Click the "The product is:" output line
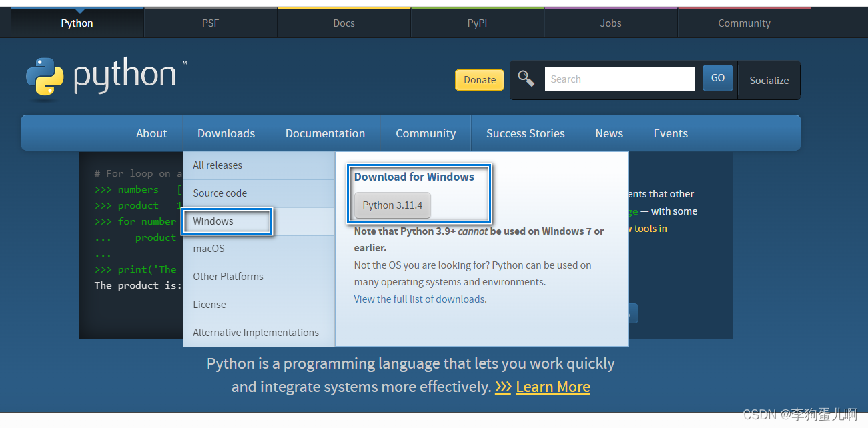This screenshot has height=428, width=868. pyautogui.click(x=138, y=285)
